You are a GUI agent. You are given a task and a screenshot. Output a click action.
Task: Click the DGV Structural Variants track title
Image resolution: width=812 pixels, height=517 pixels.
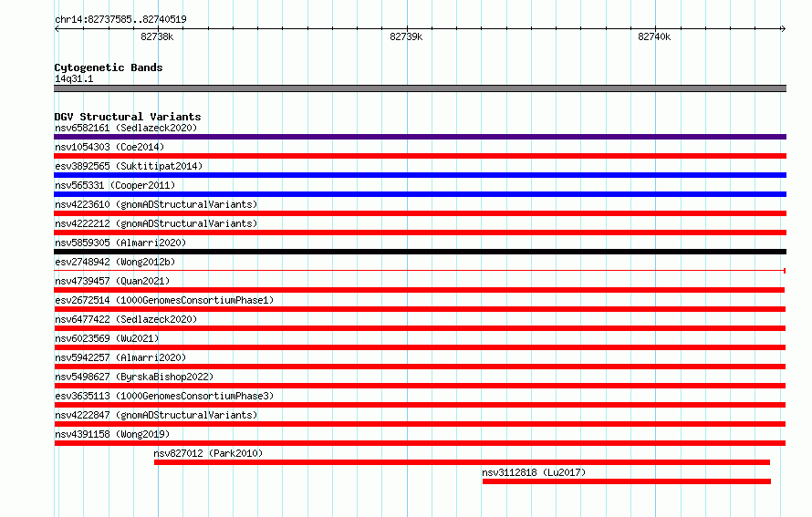(128, 117)
